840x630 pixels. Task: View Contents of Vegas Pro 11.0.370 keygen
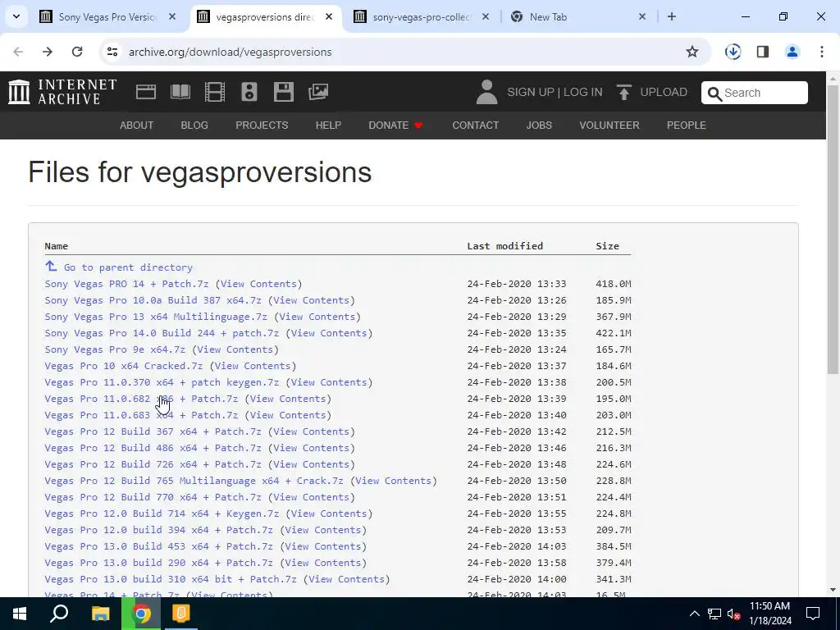coord(329,382)
